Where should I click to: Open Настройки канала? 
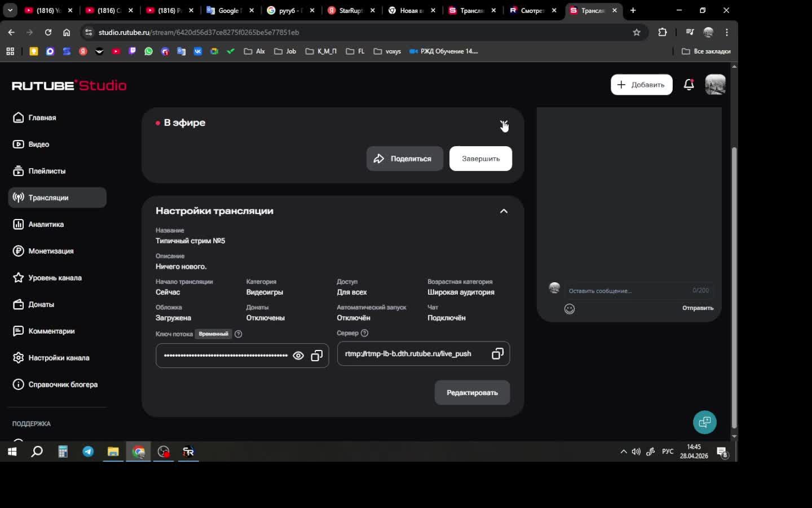pyautogui.click(x=51, y=358)
